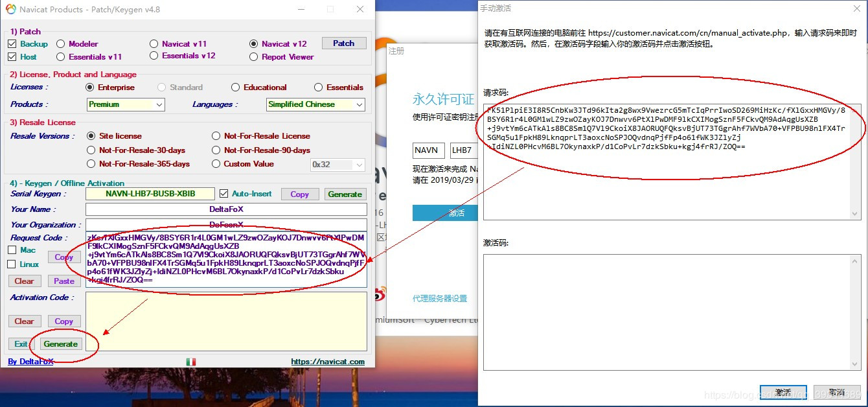Viewport: 868px width, 407px height.
Task: Select Not-For-Resale-30-days option
Action: (91, 150)
